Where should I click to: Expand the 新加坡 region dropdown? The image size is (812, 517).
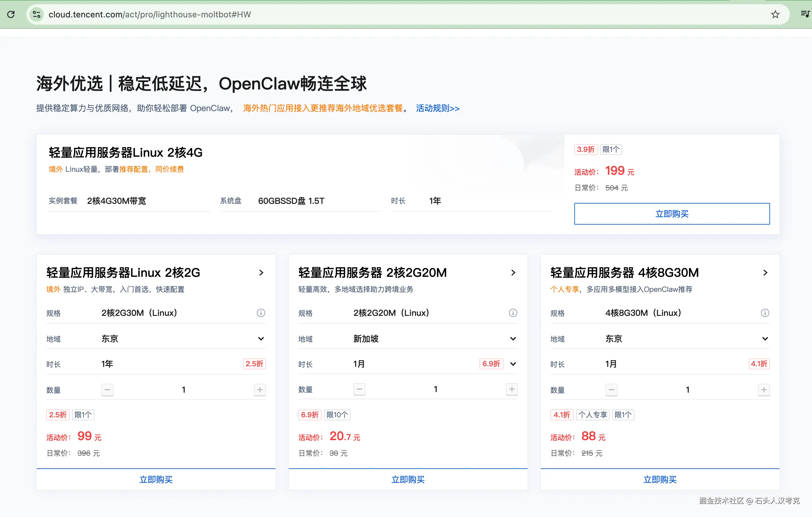513,338
